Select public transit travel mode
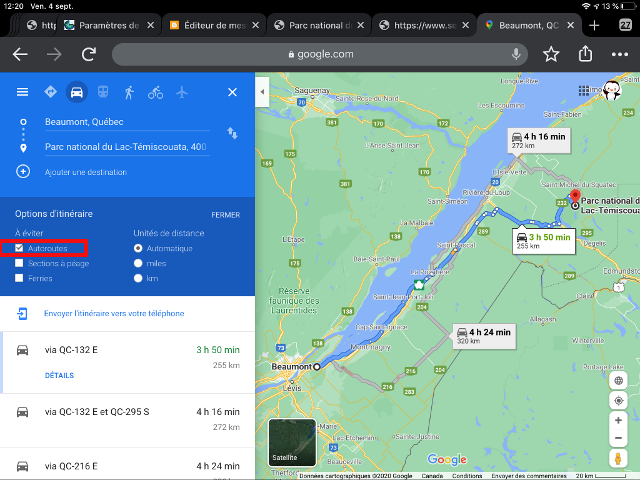Image resolution: width=640 pixels, height=480 pixels. 103,92
